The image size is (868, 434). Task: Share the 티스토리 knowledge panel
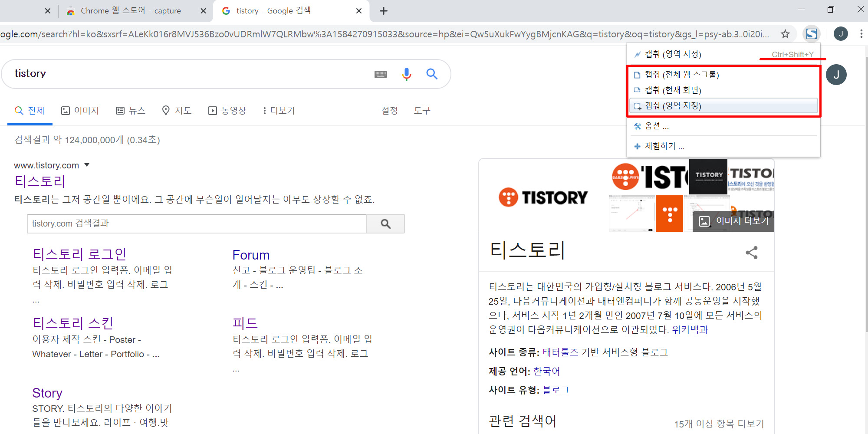click(752, 253)
